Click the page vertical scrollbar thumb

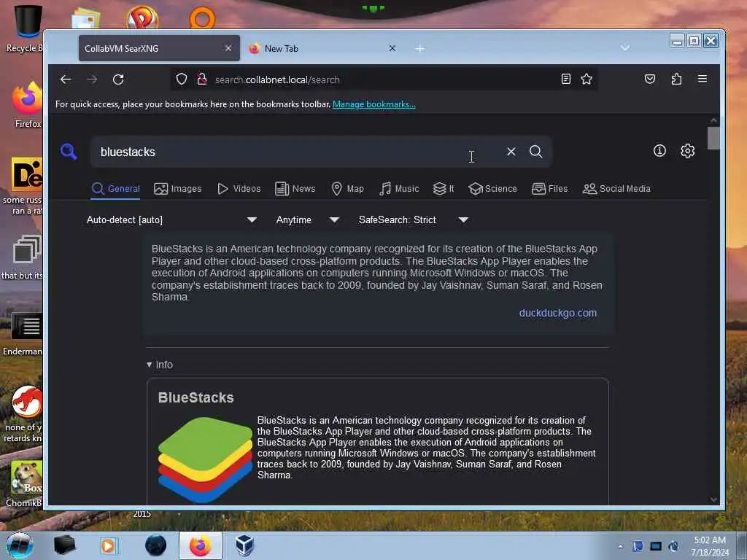(713, 138)
